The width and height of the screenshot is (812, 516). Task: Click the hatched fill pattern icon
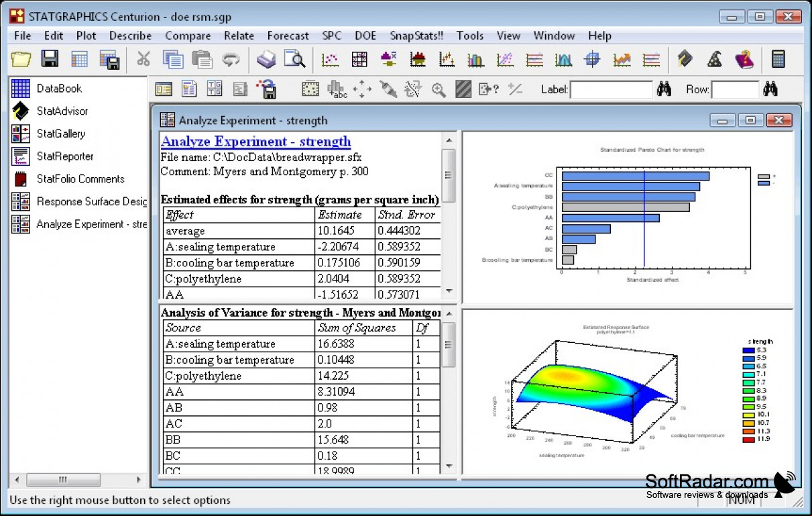463,89
